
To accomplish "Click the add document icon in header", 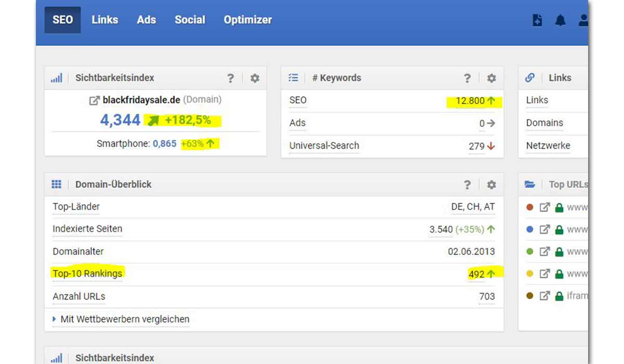I will 538,20.
